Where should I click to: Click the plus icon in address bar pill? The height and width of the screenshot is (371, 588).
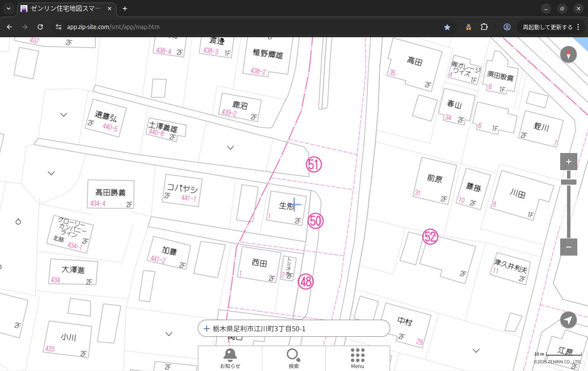click(207, 329)
